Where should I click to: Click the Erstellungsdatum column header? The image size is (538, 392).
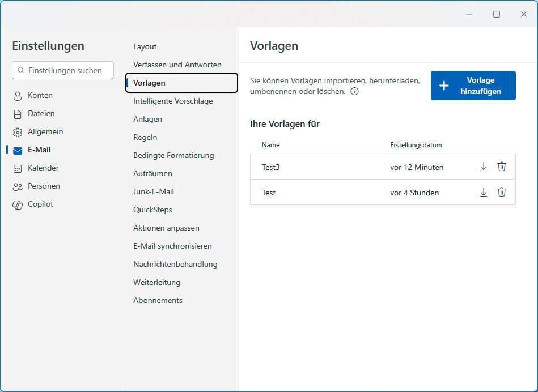[416, 145]
